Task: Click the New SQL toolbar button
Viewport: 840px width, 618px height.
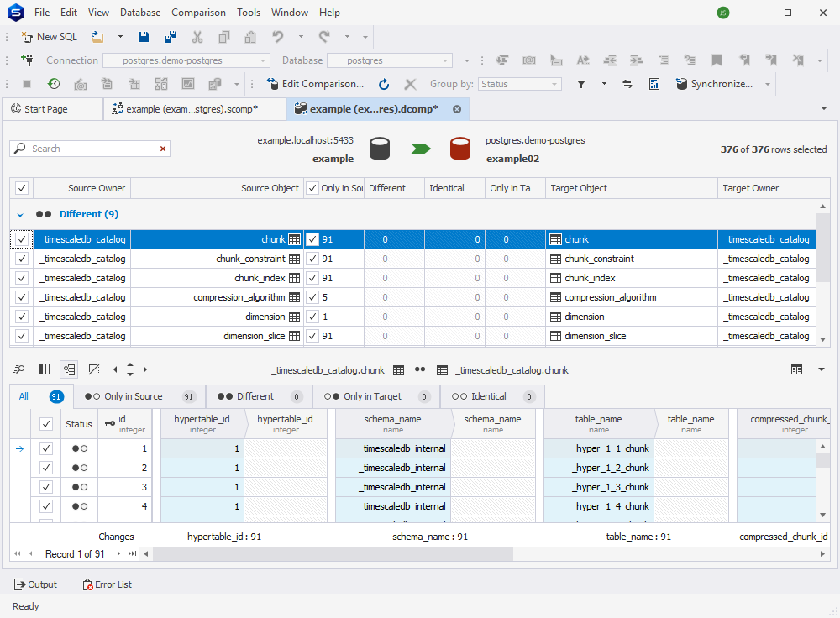Action: click(50, 37)
